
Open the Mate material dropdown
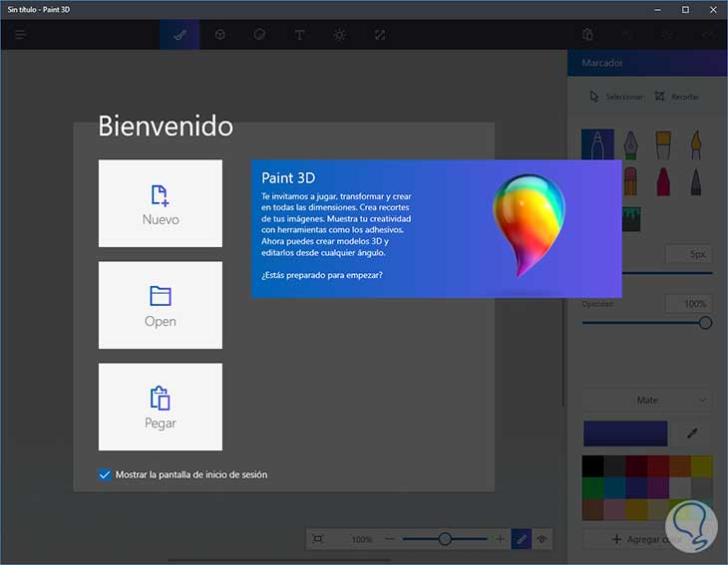(647, 400)
